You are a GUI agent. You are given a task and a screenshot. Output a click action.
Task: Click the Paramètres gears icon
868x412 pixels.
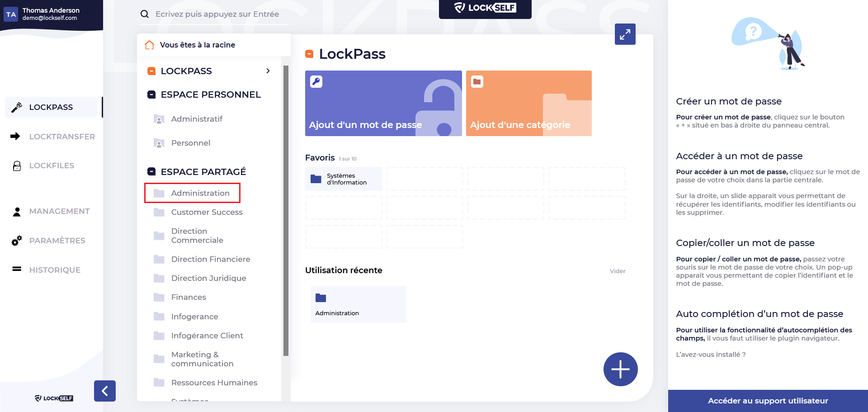[x=17, y=241]
